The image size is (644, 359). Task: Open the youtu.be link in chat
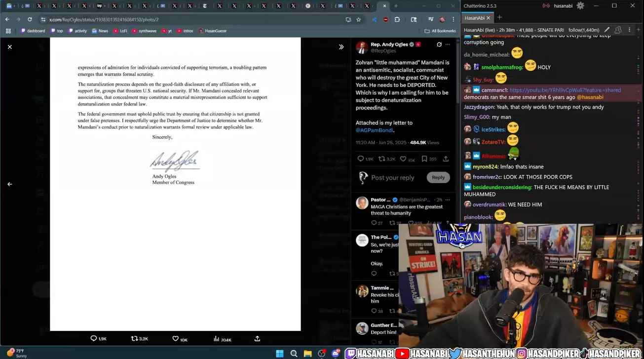565,90
